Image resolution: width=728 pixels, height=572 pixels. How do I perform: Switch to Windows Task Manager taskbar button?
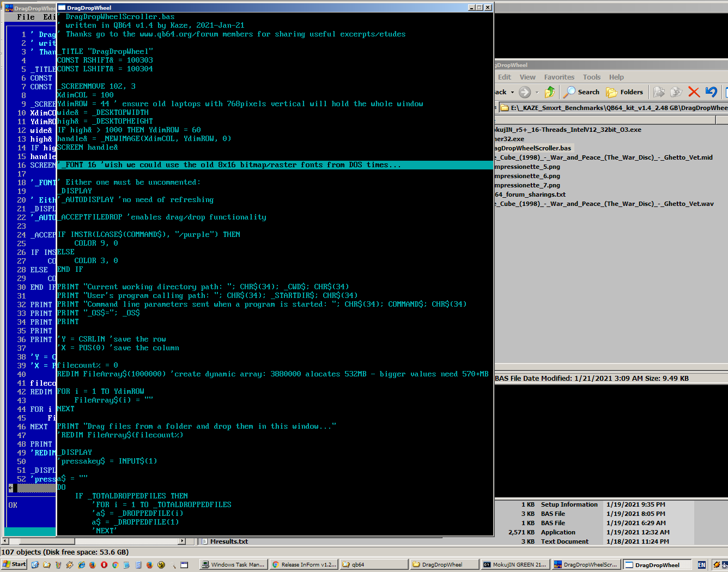point(233,565)
